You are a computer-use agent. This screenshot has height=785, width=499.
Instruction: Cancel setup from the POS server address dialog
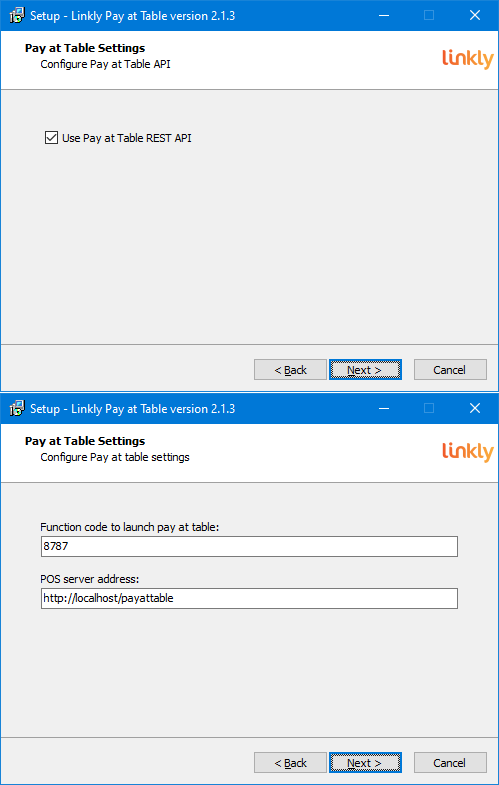click(450, 762)
